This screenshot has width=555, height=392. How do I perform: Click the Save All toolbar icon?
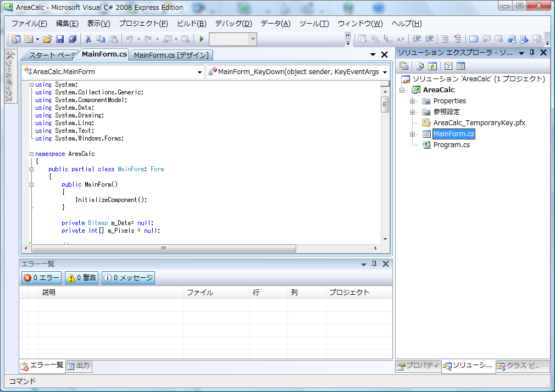pyautogui.click(x=73, y=39)
